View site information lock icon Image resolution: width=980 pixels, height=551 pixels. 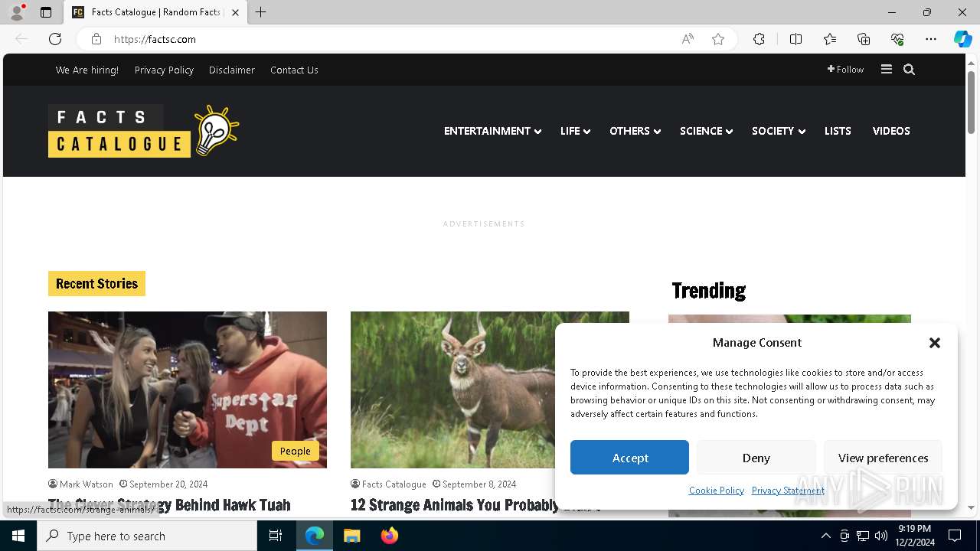coord(96,39)
